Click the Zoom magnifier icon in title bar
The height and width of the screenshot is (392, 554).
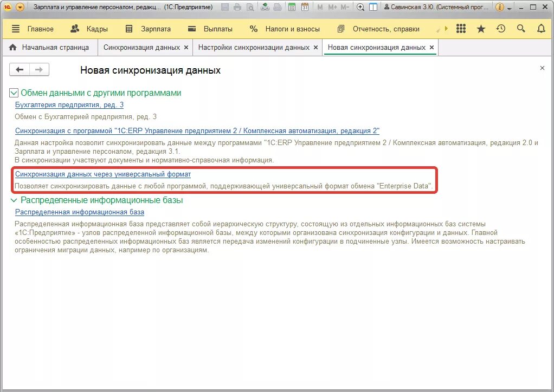360,7
